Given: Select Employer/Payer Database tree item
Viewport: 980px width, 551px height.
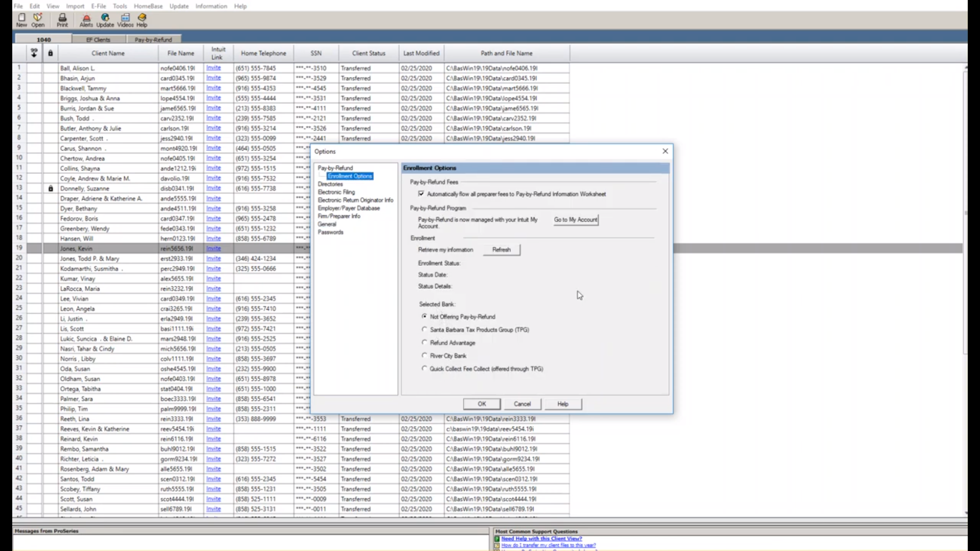Looking at the screenshot, I should click(x=349, y=208).
